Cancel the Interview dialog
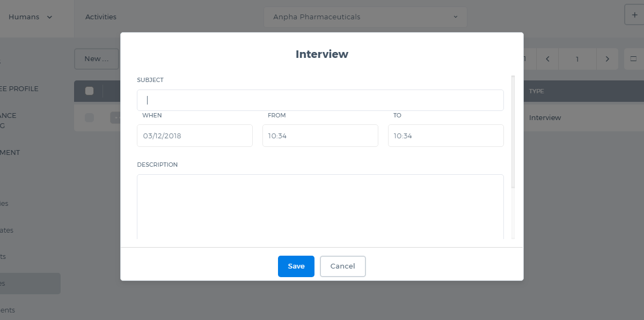644x320 pixels. point(343,266)
